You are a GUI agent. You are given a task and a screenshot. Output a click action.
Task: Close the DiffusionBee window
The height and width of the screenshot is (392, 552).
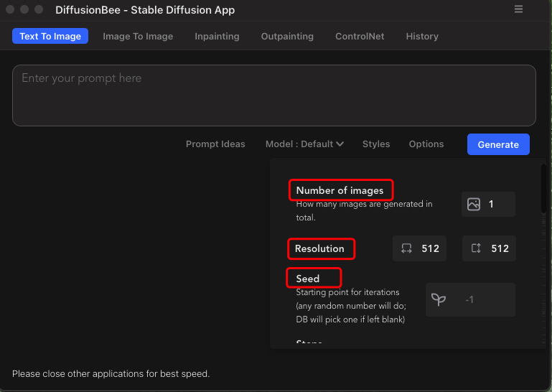click(10, 9)
